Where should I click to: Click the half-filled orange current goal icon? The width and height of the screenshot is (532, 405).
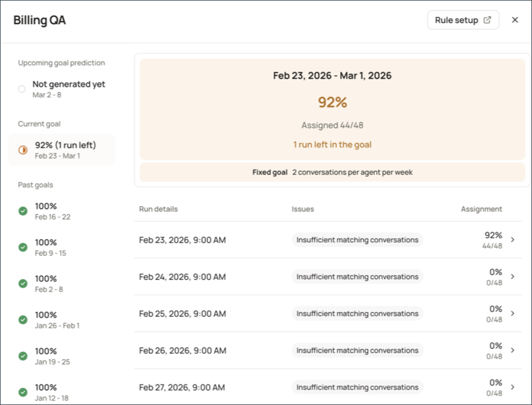tap(23, 150)
